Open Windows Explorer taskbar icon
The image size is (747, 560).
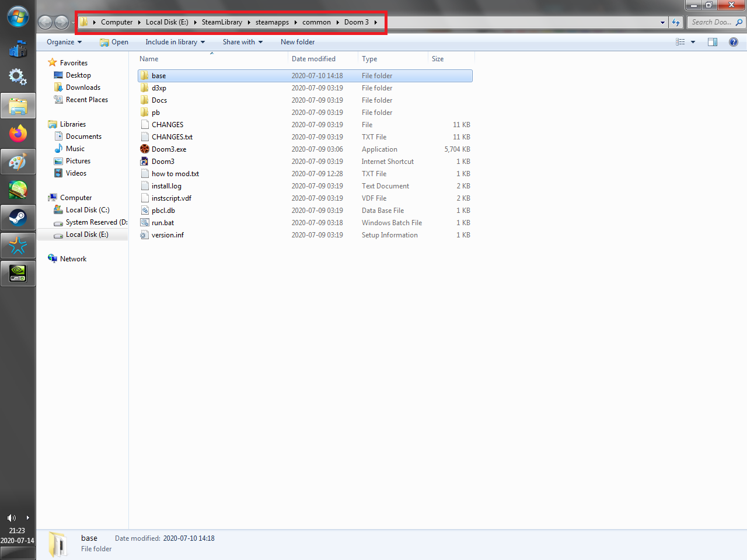tap(18, 106)
